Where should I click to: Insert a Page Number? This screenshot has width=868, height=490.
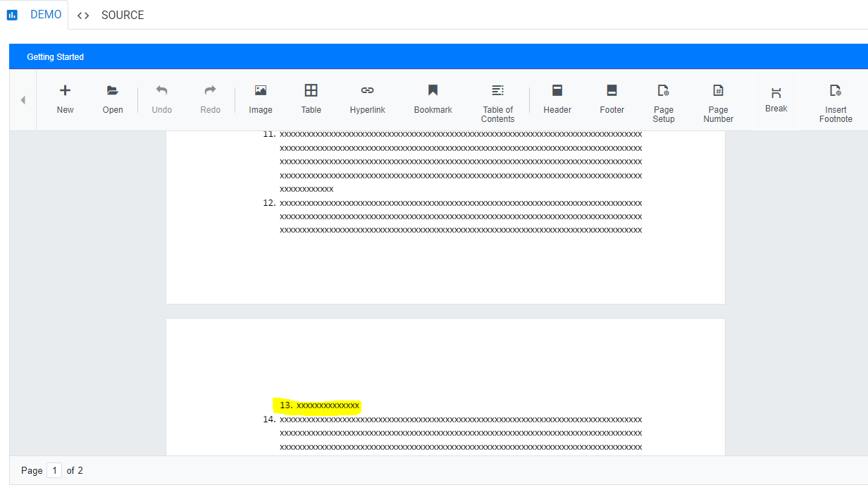[718, 91]
